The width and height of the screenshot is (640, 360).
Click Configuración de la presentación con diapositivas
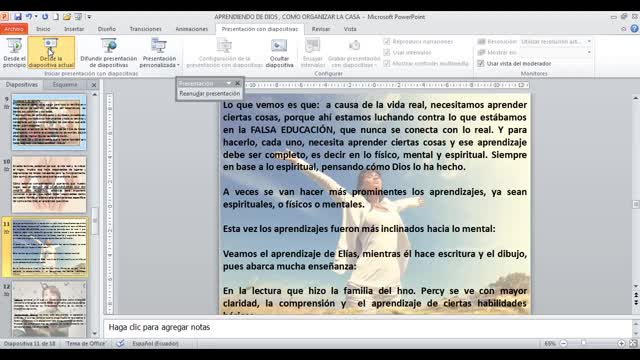click(224, 52)
